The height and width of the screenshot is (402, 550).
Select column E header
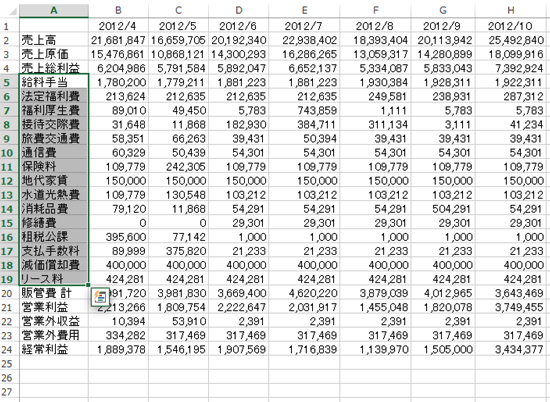[304, 11]
